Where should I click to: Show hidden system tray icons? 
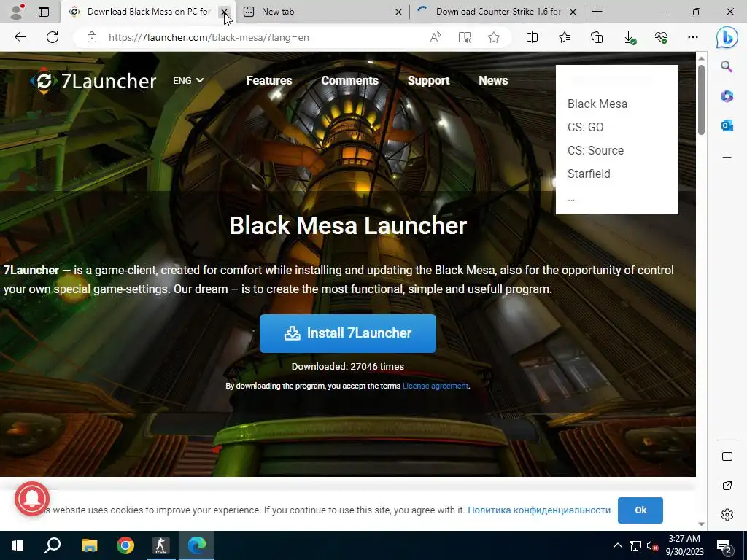tap(617, 545)
